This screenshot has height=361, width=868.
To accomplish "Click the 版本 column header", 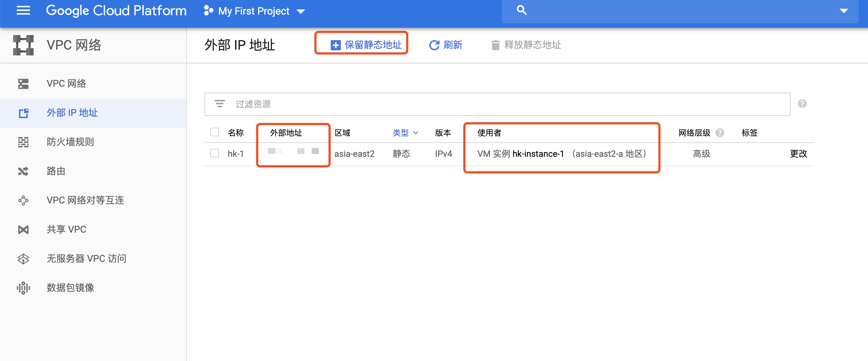I will coord(443,133).
